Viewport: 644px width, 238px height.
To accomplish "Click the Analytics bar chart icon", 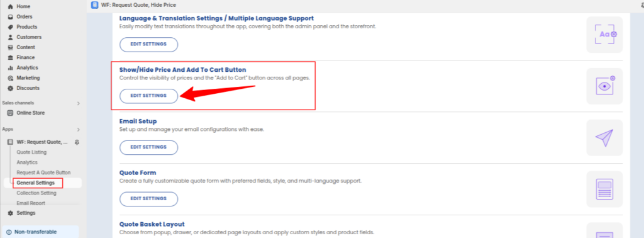I will coord(10,68).
